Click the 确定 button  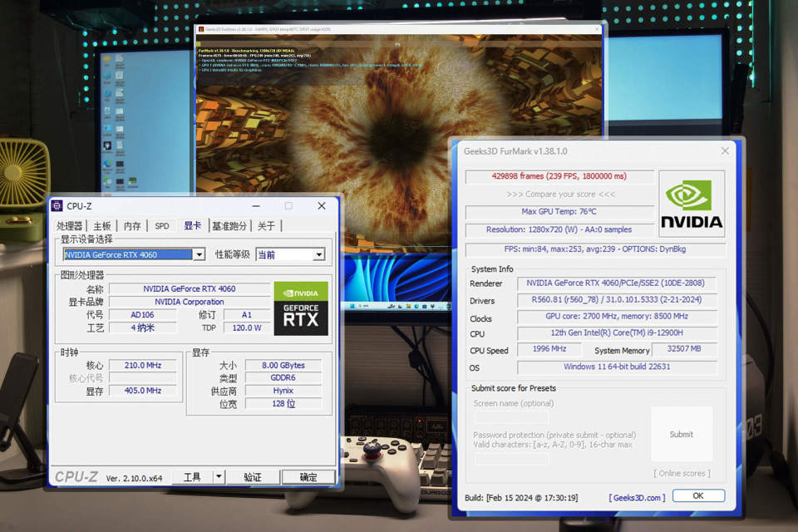[x=308, y=477]
